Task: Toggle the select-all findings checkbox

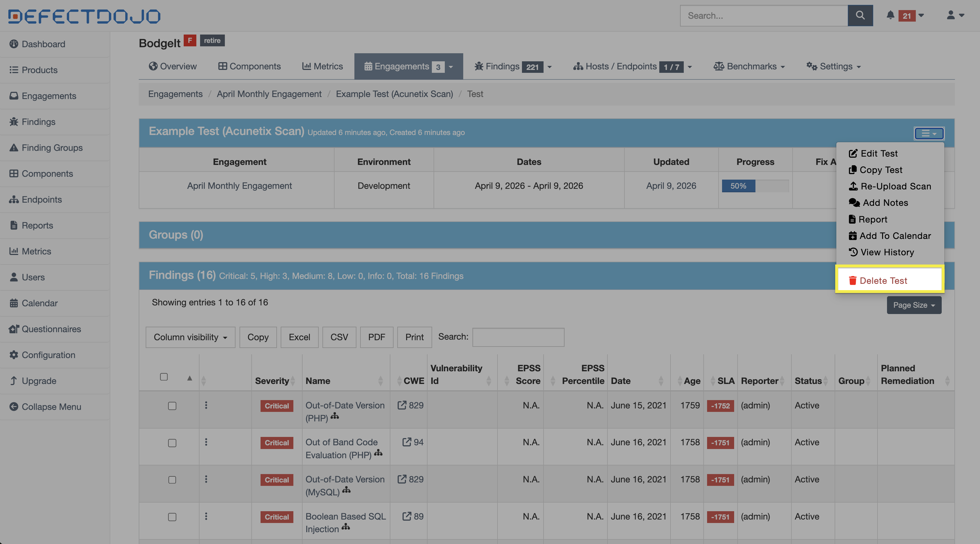Action: pyautogui.click(x=164, y=376)
